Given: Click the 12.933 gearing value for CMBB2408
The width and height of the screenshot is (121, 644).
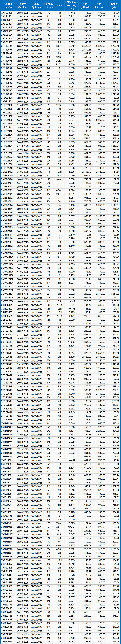Looking at the screenshot, I should click(71, 187).
